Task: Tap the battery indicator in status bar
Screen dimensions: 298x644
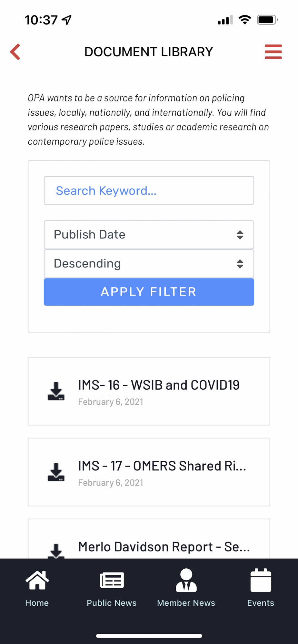Action: [x=267, y=20]
